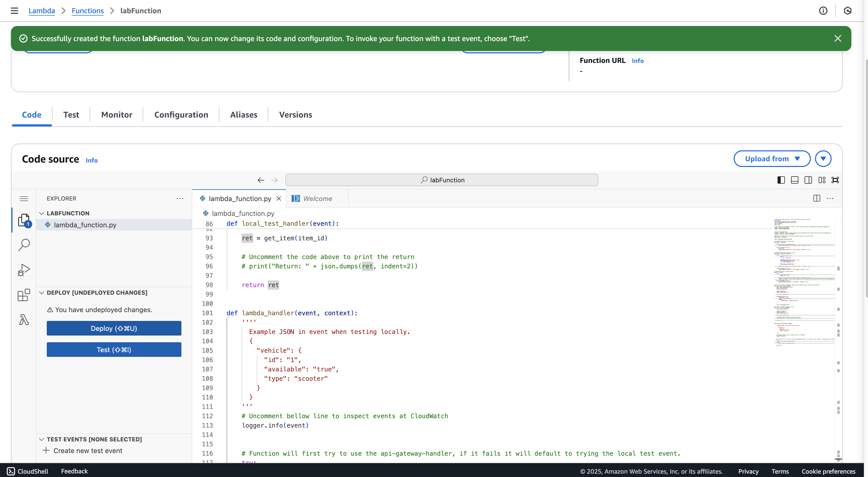Open the Customize Layout icon
The image size is (868, 477).
click(x=822, y=180)
